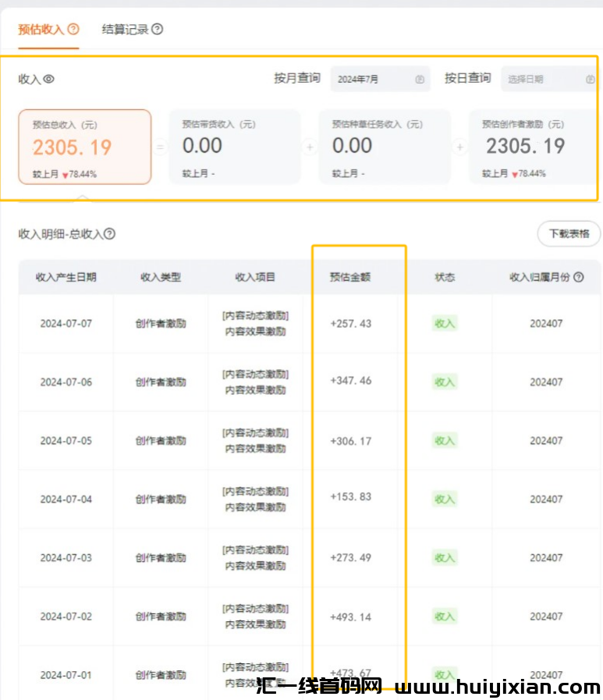Click help icon beside 收入明细-总收入

coord(110,233)
